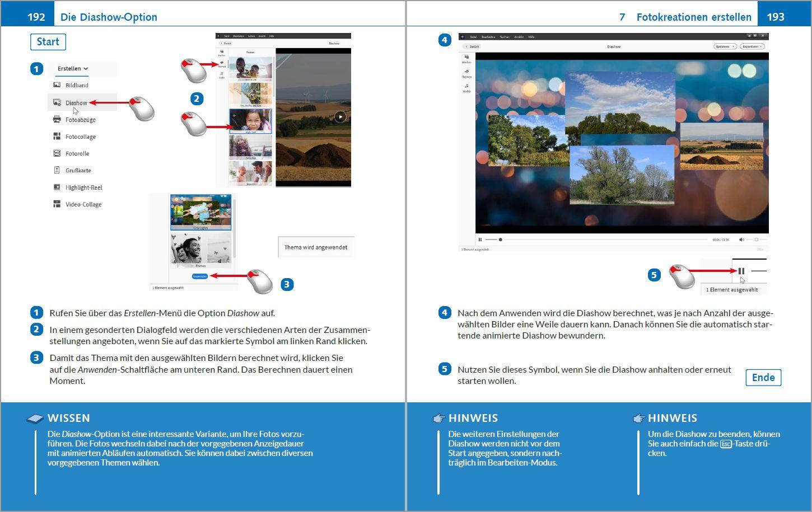Select the Video-Collage icon
The width and height of the screenshot is (812, 512).
[57, 204]
